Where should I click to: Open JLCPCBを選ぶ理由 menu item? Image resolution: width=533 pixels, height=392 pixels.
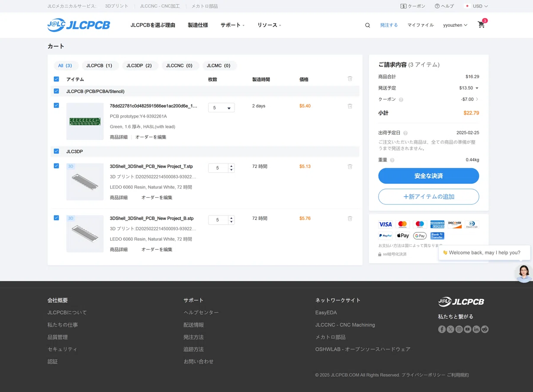153,25
